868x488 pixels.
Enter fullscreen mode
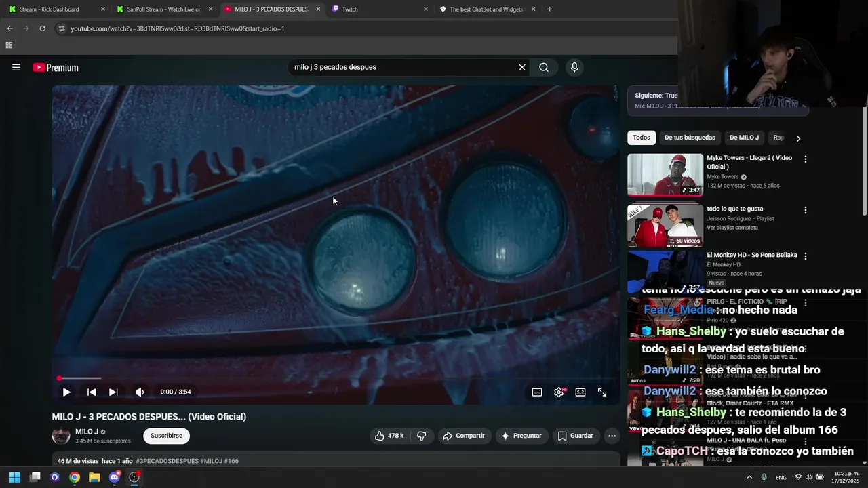602,392
